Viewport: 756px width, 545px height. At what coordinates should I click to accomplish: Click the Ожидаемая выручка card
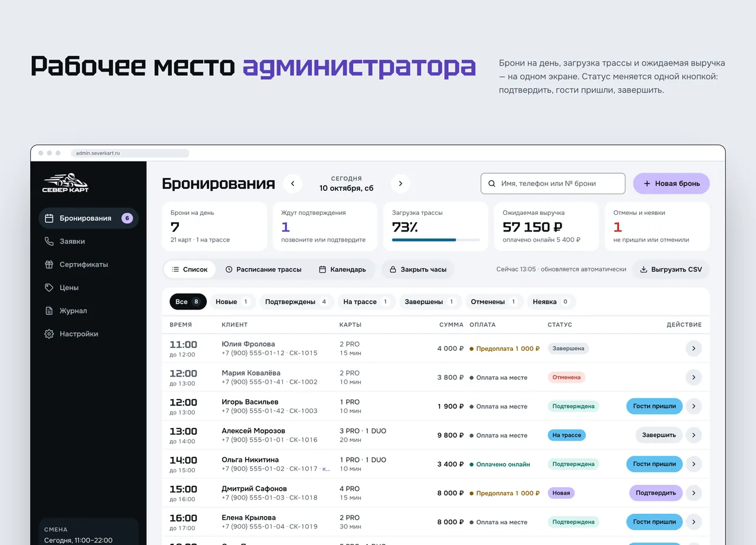click(x=547, y=227)
